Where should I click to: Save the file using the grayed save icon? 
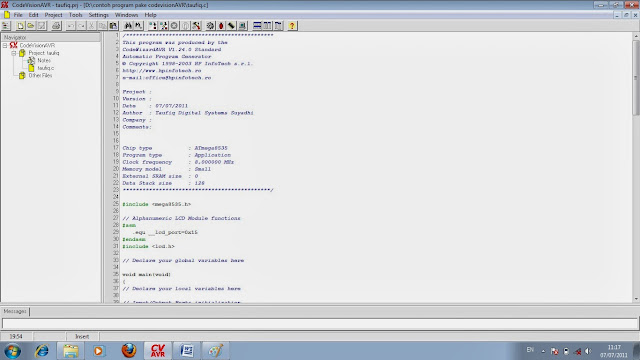41,26
